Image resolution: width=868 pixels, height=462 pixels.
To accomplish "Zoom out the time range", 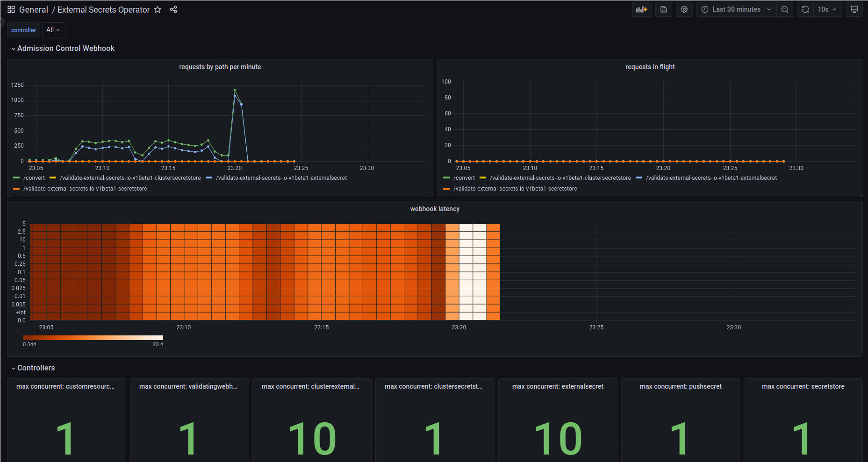I will point(784,9).
